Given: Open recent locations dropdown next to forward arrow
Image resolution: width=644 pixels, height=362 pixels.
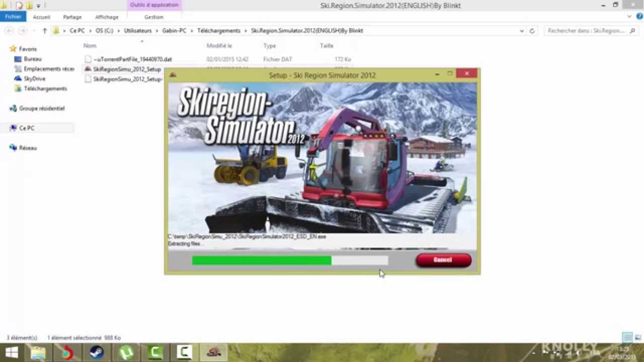Looking at the screenshot, I should 34,31.
